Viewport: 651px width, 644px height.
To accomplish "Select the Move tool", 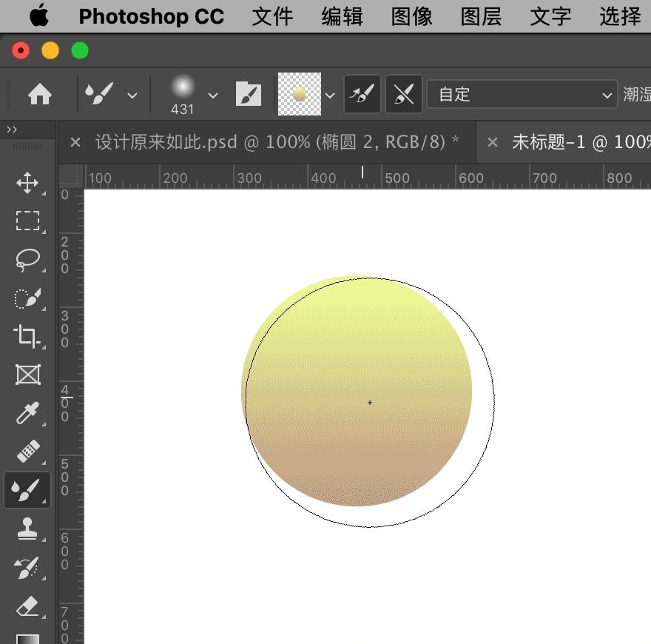I will pyautogui.click(x=27, y=183).
